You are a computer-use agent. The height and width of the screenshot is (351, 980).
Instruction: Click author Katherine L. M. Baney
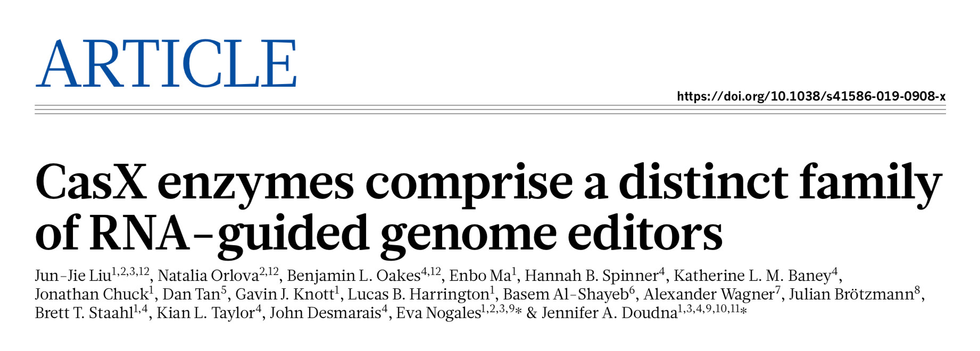coord(752,275)
